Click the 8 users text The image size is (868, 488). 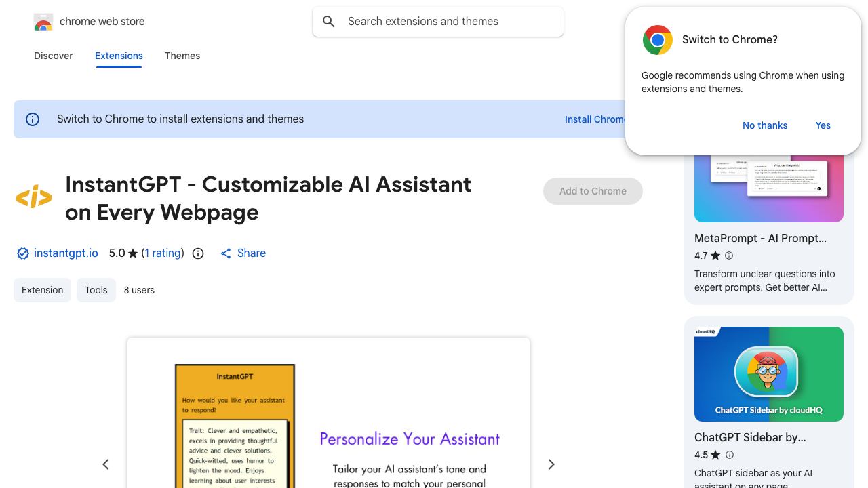(x=139, y=290)
